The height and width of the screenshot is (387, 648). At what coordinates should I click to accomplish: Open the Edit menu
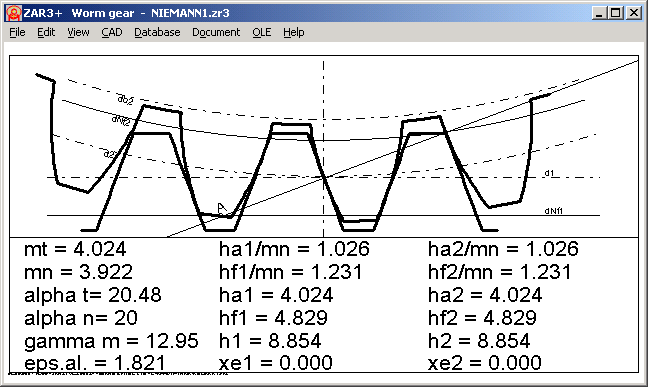click(46, 32)
